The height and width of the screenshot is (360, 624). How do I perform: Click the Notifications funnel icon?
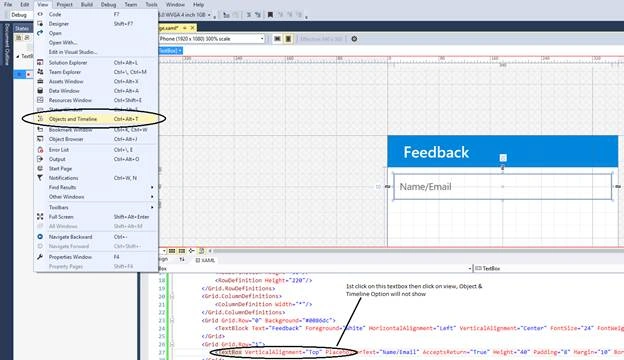click(x=40, y=178)
